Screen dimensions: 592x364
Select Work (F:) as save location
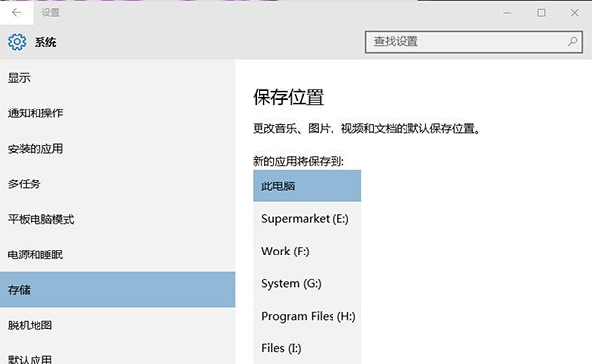307,252
